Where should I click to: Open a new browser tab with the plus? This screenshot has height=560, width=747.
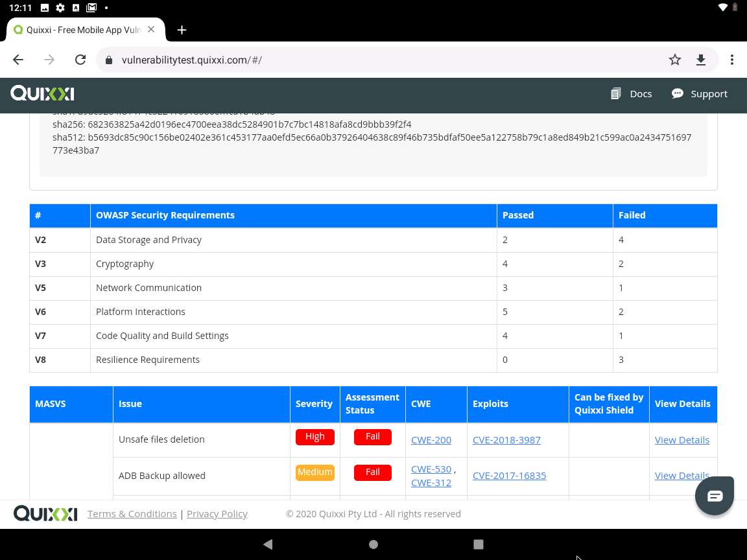[182, 30]
